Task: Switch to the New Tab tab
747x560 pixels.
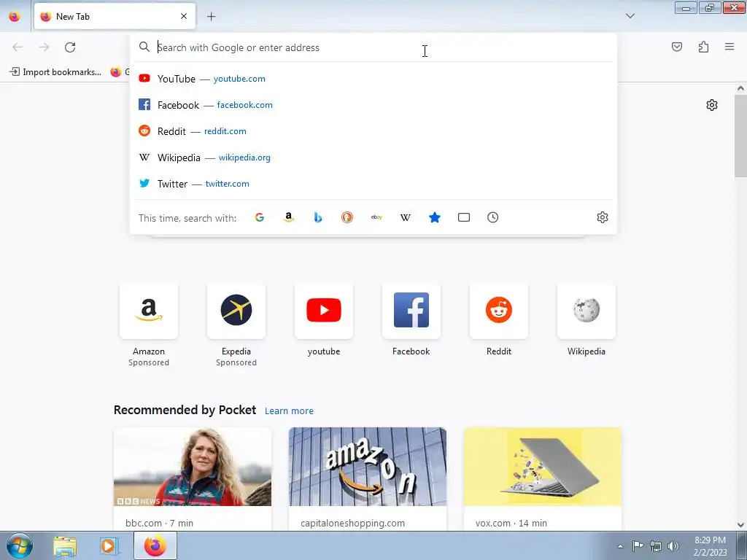Action: coord(115,16)
